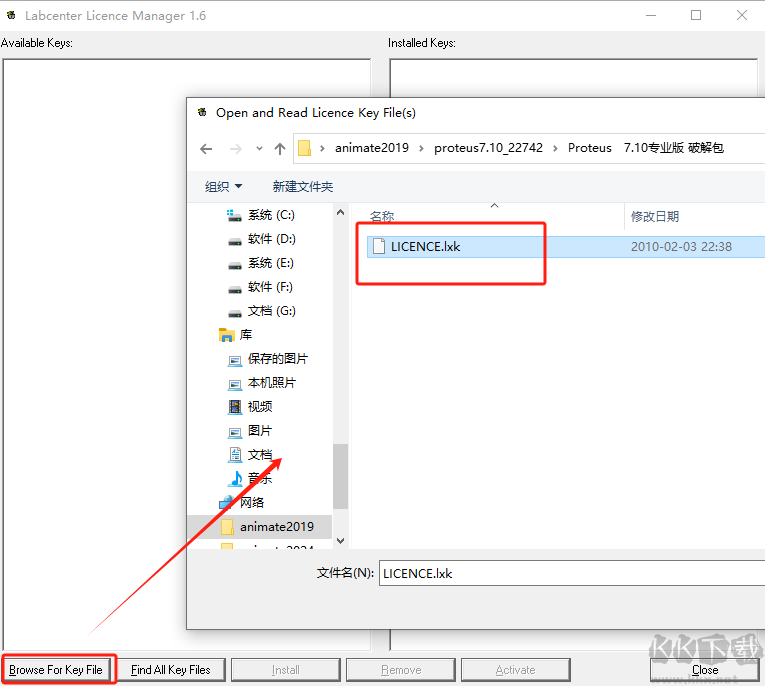Click Available Keys list box
765x686 pixels.
click(95, 354)
